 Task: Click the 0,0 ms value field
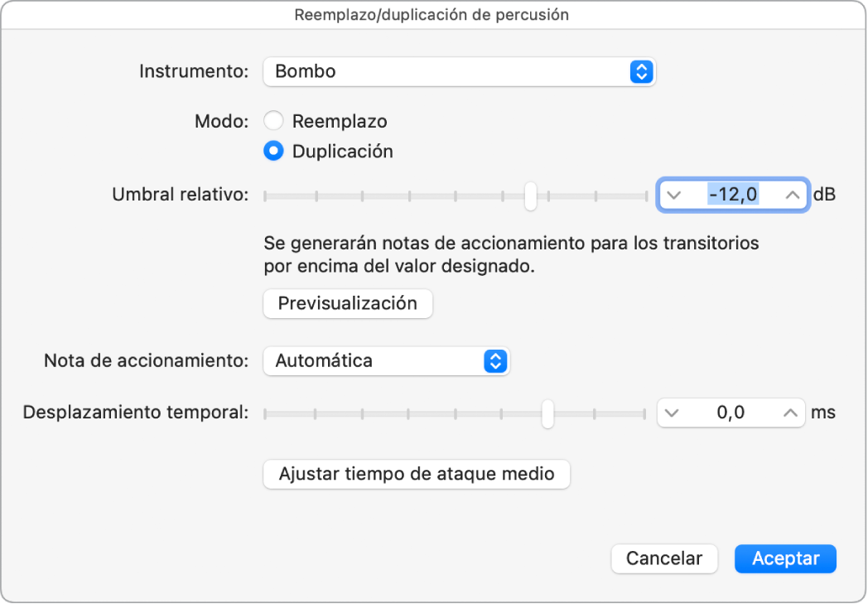pyautogui.click(x=731, y=413)
